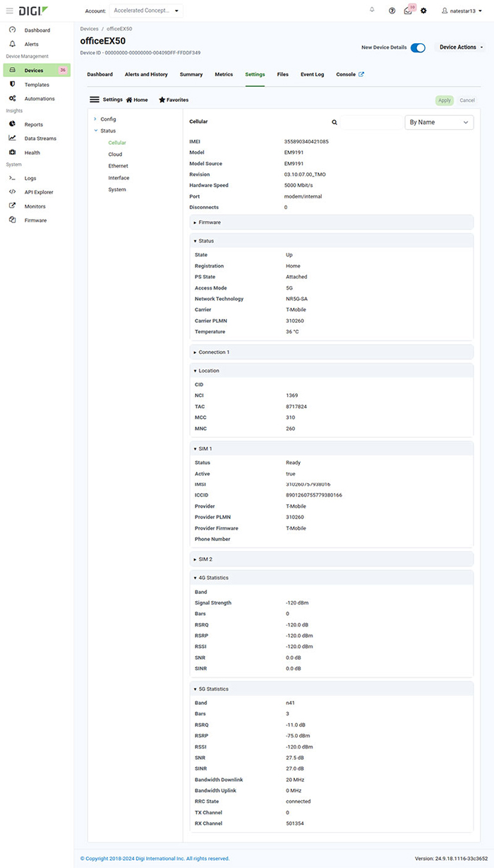
Task: Switch to the Metrics tab
Action: 224,74
